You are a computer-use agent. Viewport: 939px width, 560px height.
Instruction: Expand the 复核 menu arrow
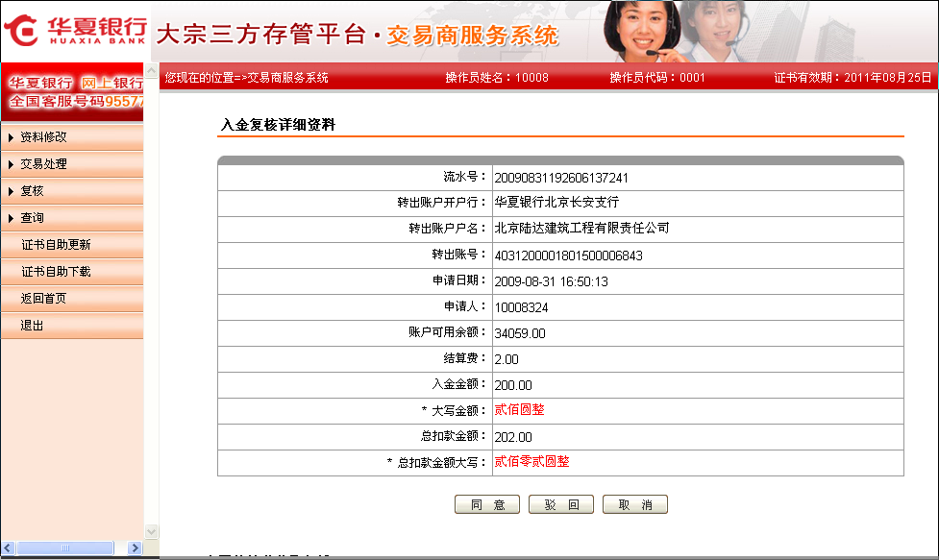[11, 191]
